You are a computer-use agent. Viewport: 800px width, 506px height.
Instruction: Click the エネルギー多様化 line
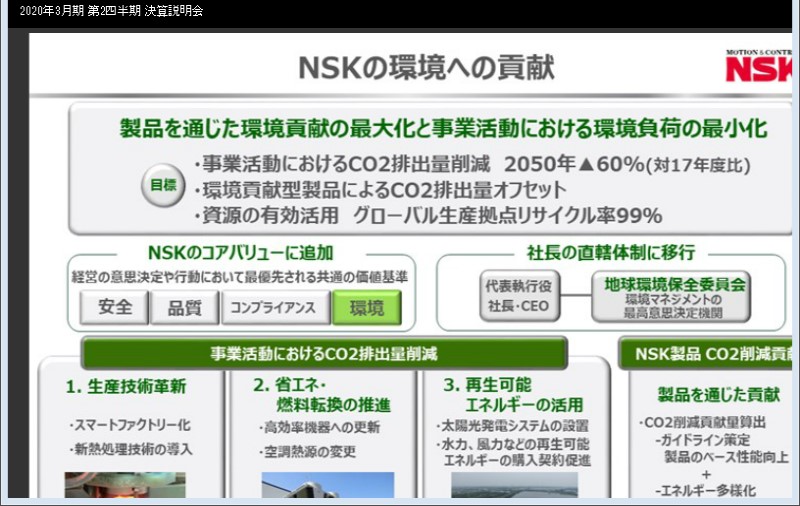[x=706, y=491]
